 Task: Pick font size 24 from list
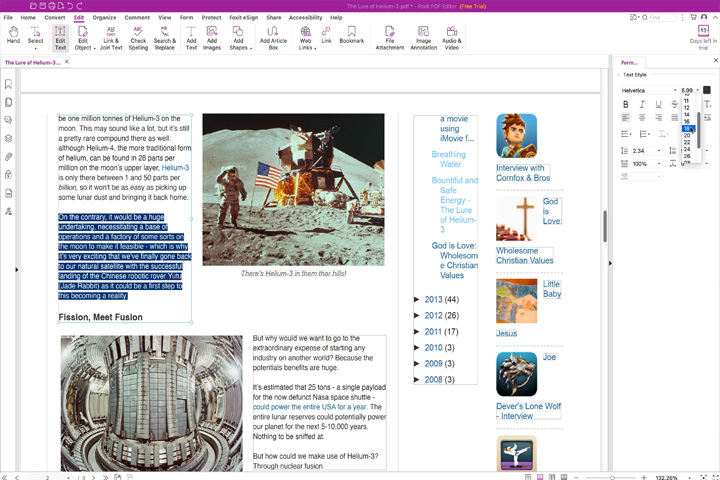[687, 149]
